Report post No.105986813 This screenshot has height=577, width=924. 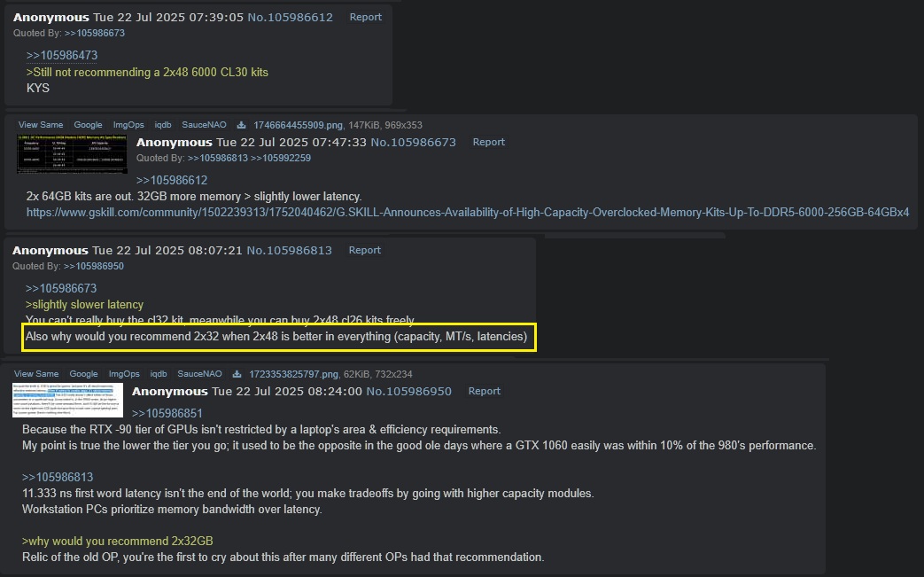[364, 250]
